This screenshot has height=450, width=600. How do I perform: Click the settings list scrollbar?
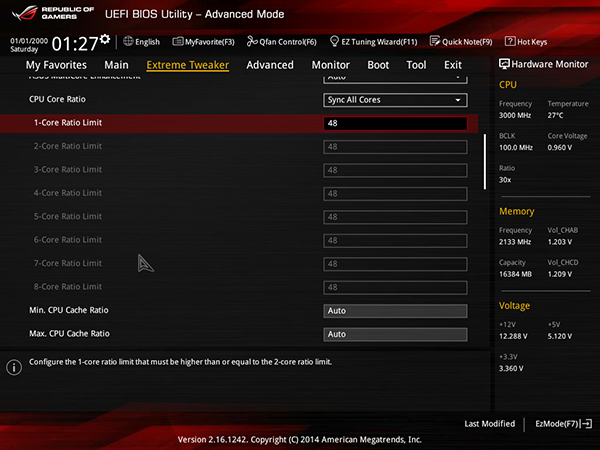click(485, 161)
